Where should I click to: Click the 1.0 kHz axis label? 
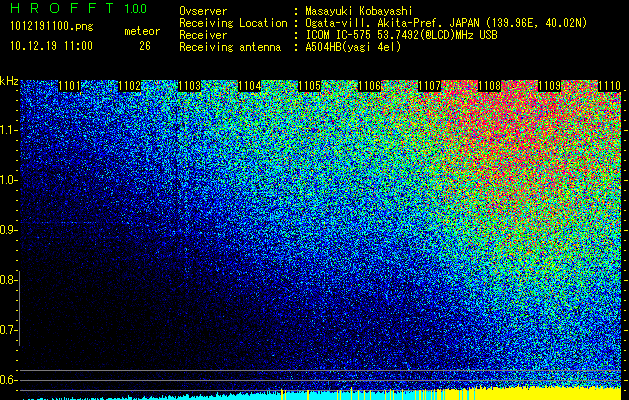[9, 180]
